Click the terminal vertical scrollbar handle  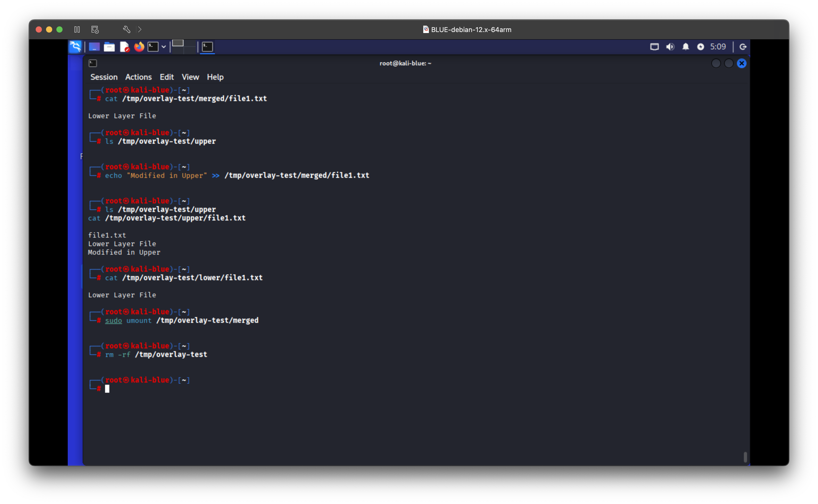point(745,457)
